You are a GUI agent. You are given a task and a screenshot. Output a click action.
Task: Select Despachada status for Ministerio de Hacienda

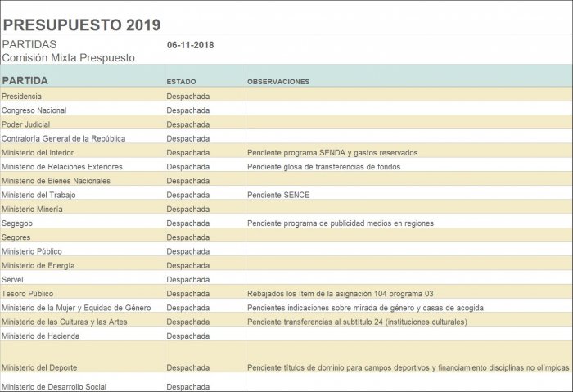pos(188,336)
